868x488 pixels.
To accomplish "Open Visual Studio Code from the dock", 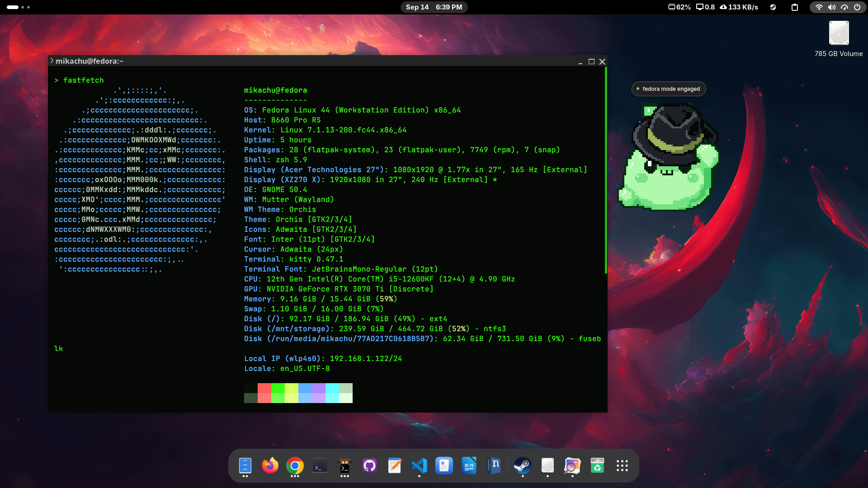I will [x=419, y=465].
